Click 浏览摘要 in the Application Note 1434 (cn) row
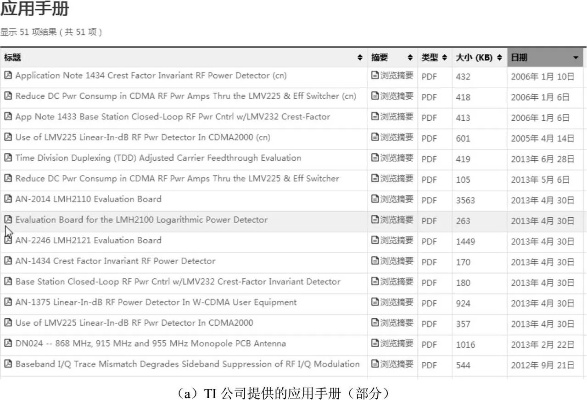 397,75
